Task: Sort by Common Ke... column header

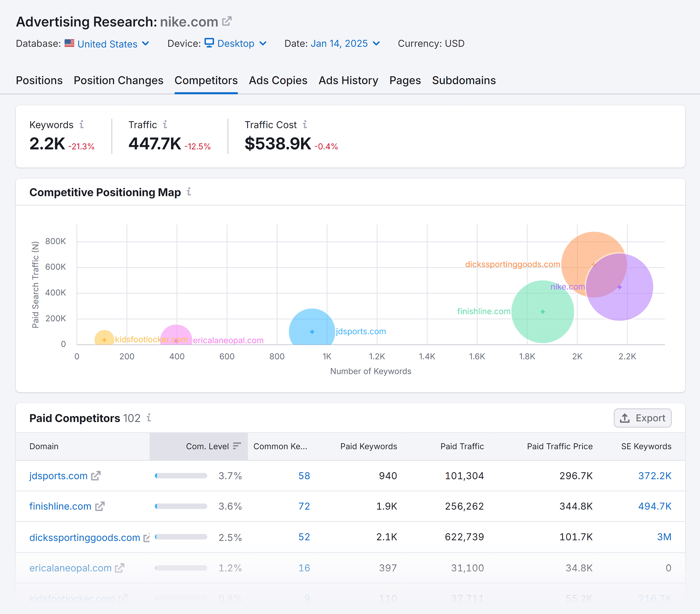Action: pos(280,446)
